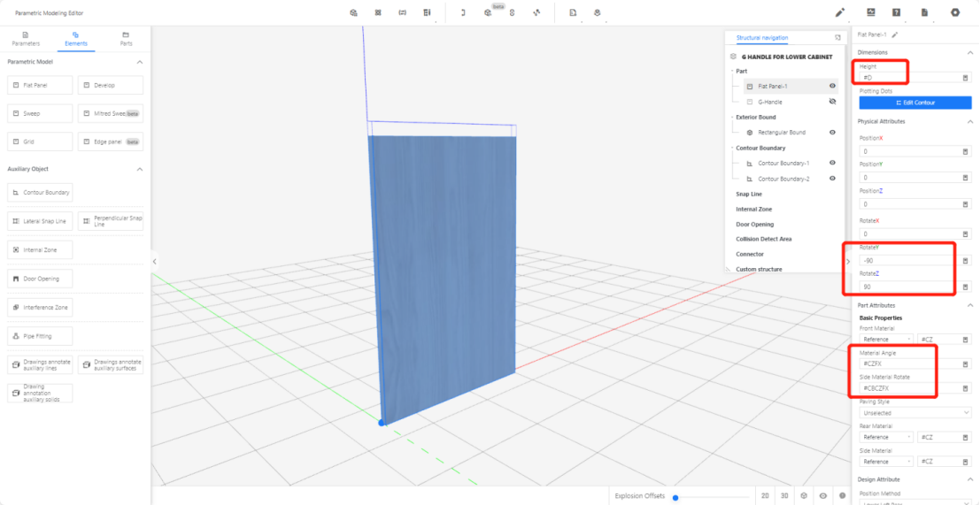Show the hidden G-Handle part
The width and height of the screenshot is (980, 505).
click(x=832, y=102)
